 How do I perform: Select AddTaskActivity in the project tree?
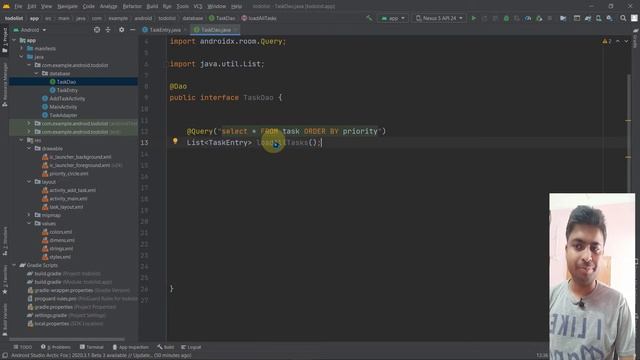click(x=67, y=98)
